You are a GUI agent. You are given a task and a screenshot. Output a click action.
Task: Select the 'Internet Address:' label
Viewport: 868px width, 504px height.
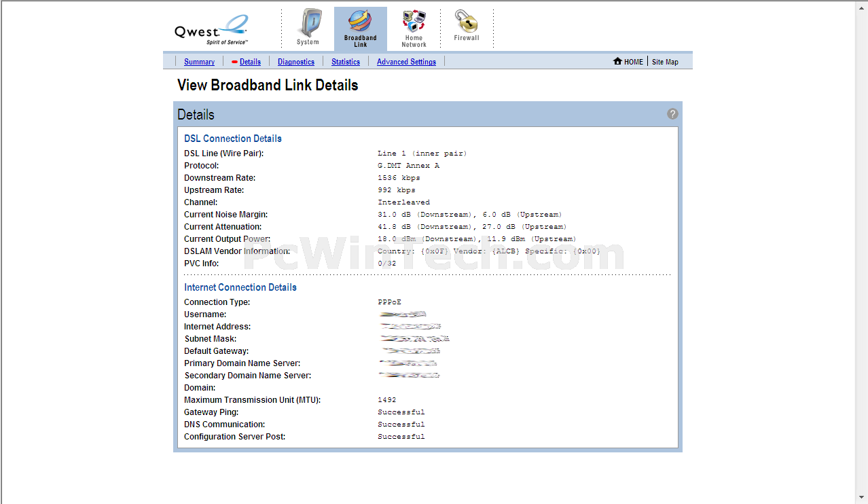tap(218, 327)
